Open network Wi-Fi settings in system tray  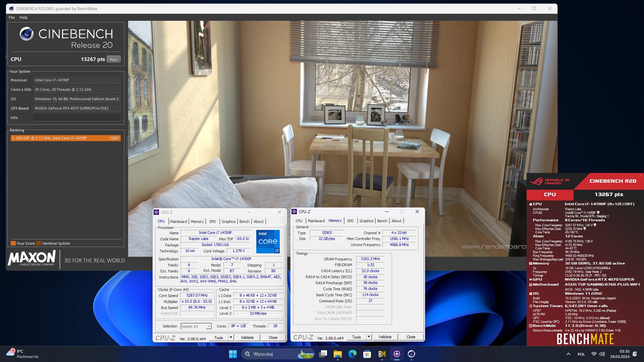tap(594, 354)
